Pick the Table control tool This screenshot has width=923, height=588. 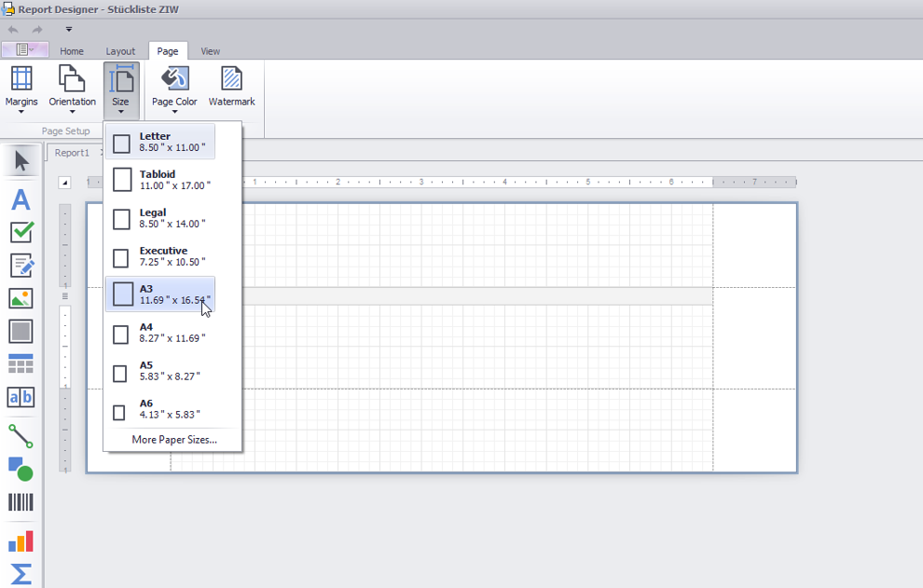21,363
